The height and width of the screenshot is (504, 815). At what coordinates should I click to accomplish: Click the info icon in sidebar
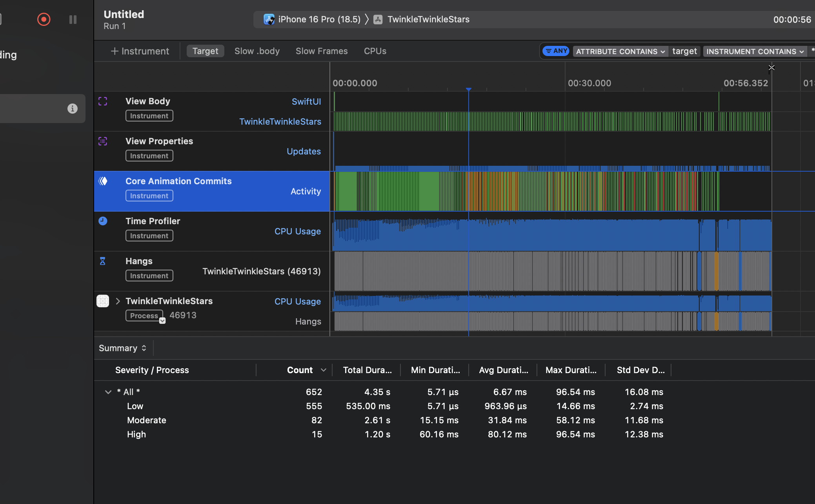pos(72,109)
